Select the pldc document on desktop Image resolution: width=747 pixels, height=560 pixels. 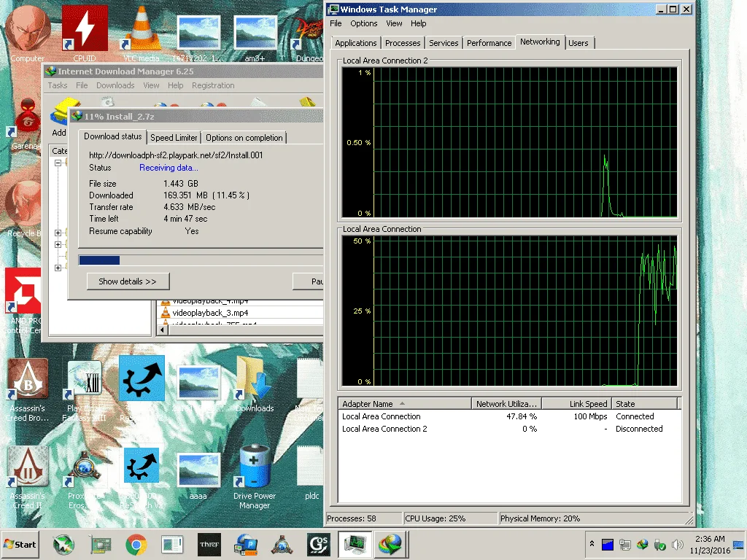click(311, 474)
